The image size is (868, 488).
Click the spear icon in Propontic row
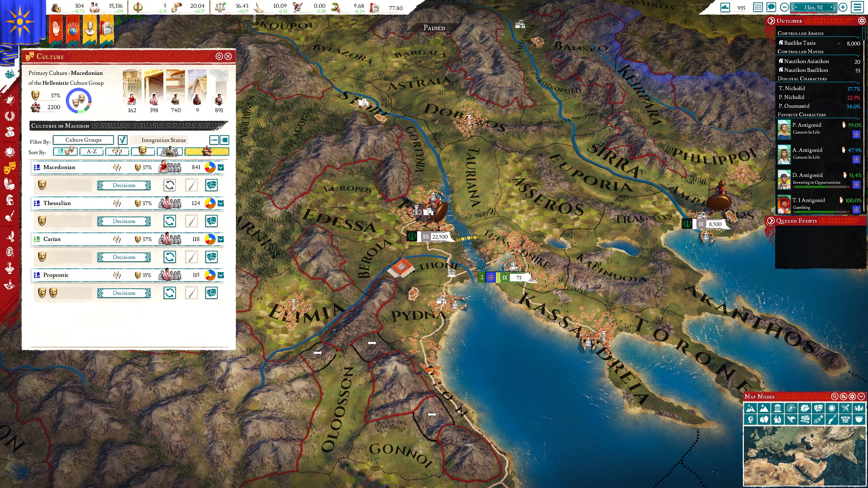pyautogui.click(x=192, y=293)
